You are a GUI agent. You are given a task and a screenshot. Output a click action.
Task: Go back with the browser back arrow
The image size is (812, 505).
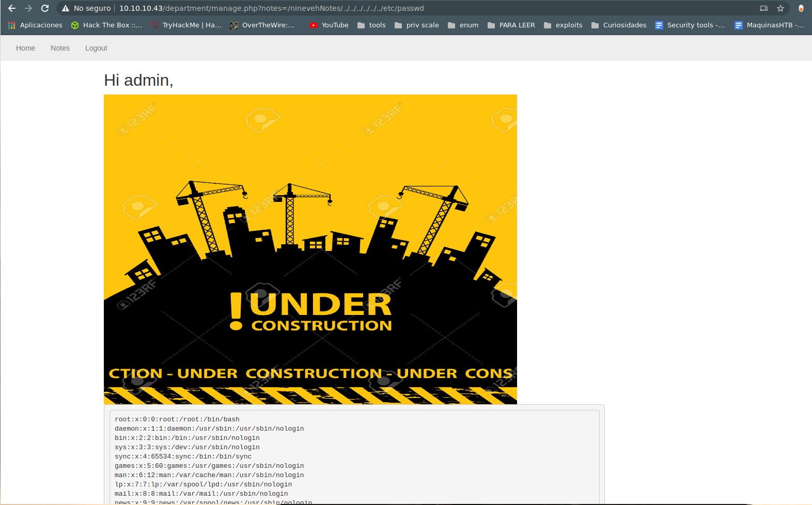point(12,8)
